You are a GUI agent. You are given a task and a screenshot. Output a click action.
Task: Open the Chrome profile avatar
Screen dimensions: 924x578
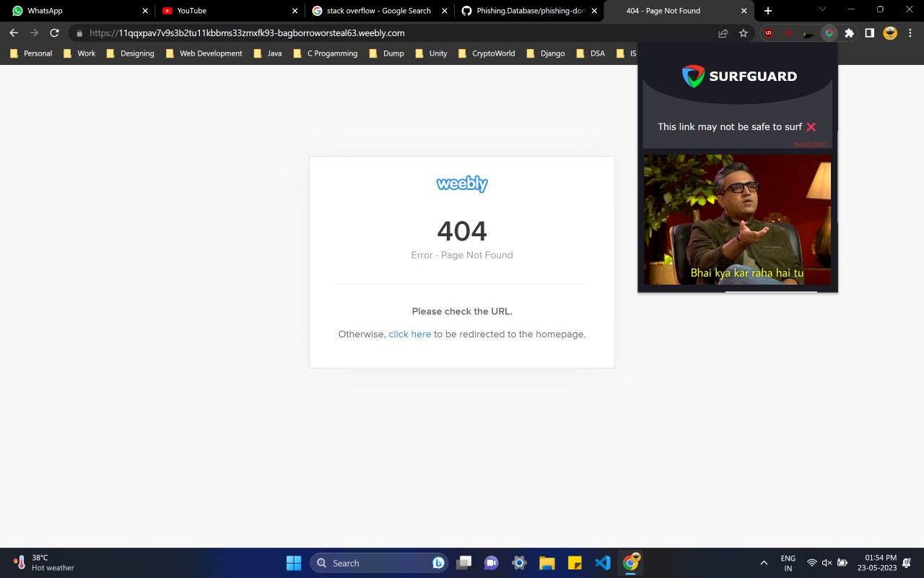890,33
